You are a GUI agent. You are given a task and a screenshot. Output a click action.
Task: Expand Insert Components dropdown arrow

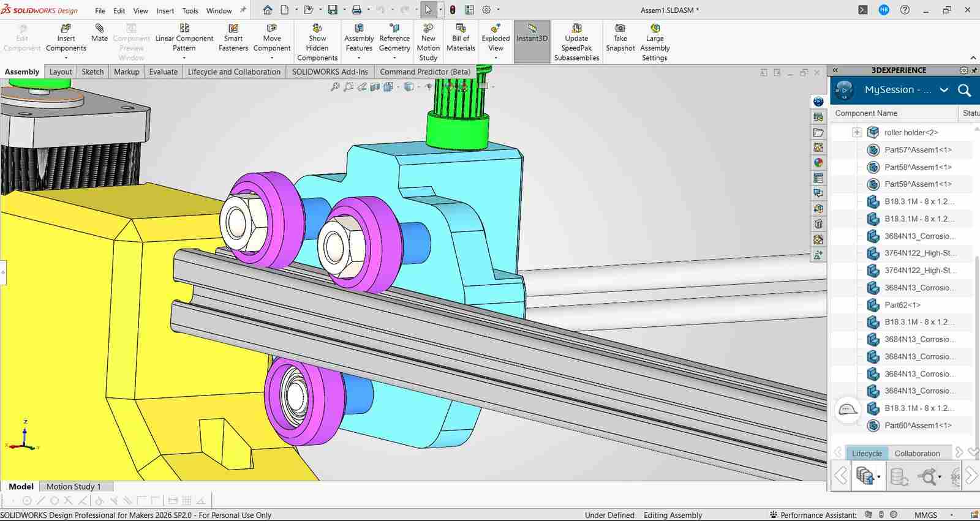click(66, 58)
